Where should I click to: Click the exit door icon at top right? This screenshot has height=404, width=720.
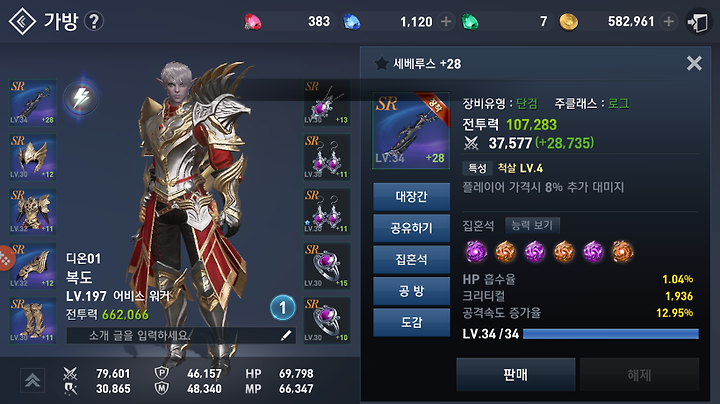698,22
